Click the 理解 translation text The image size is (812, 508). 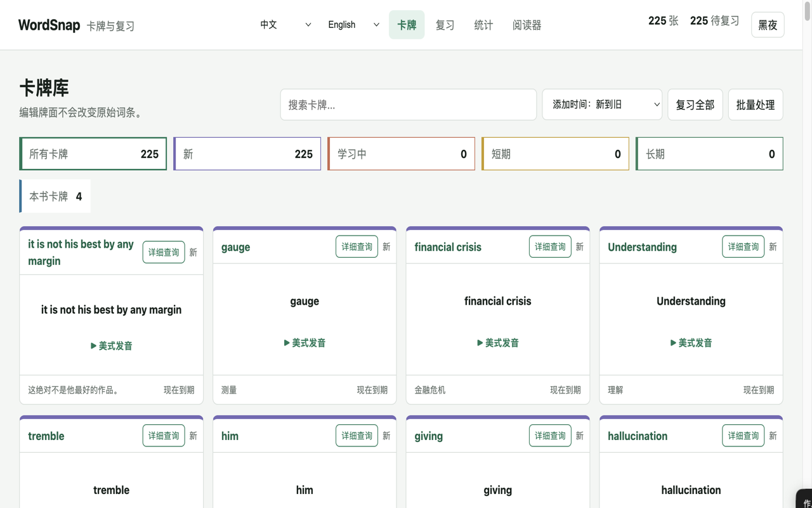[615, 390]
